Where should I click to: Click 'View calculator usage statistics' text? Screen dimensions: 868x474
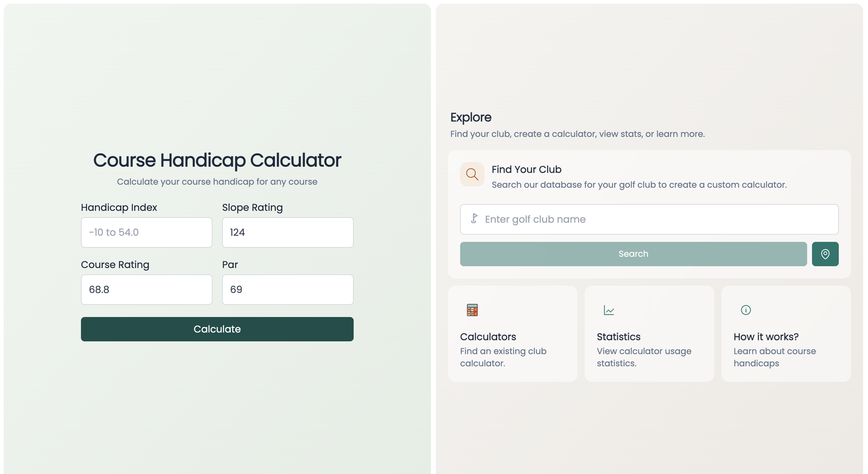[x=644, y=357]
